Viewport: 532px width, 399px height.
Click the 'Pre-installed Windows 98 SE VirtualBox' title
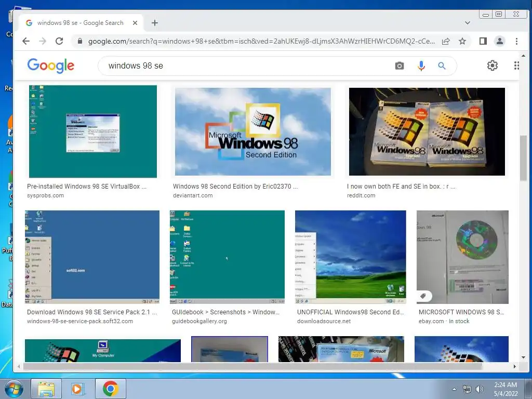tap(87, 187)
